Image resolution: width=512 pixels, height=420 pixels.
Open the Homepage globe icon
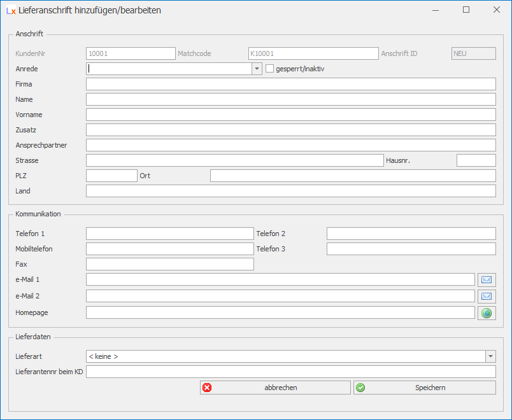tap(487, 312)
